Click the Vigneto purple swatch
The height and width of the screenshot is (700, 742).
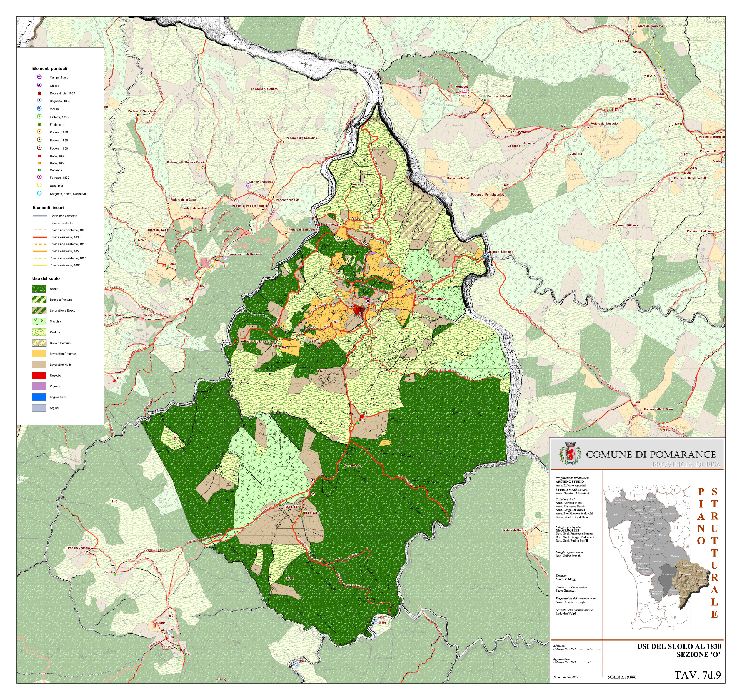coord(39,386)
